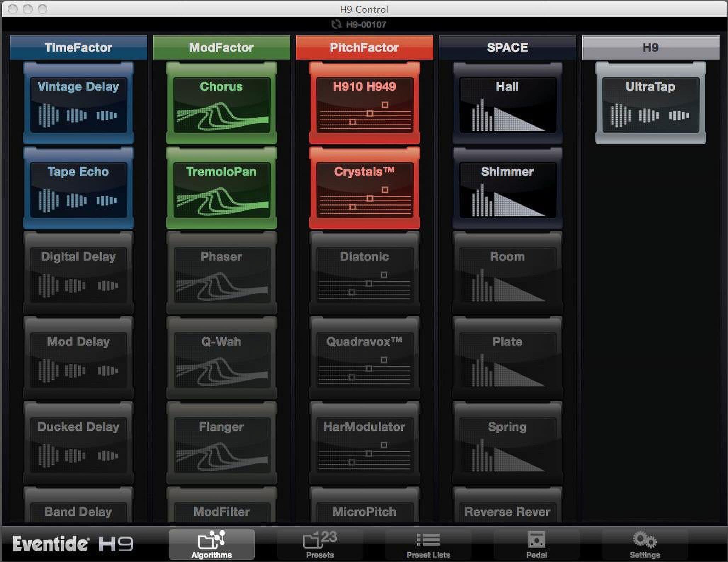
Task: Click the Eventide H9 logo
Action: click(73, 544)
